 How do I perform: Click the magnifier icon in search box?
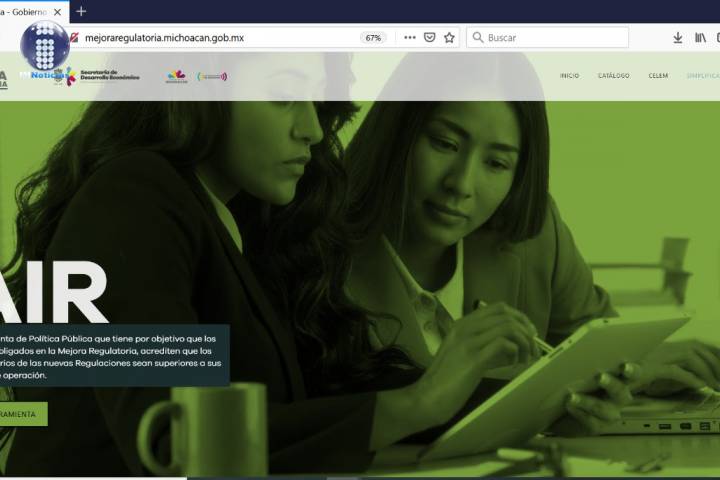pyautogui.click(x=477, y=38)
